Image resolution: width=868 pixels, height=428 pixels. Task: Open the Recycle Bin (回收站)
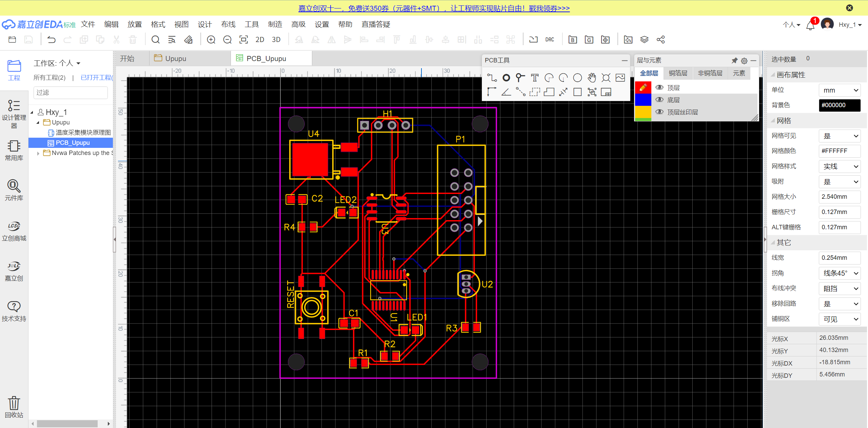[x=14, y=407]
